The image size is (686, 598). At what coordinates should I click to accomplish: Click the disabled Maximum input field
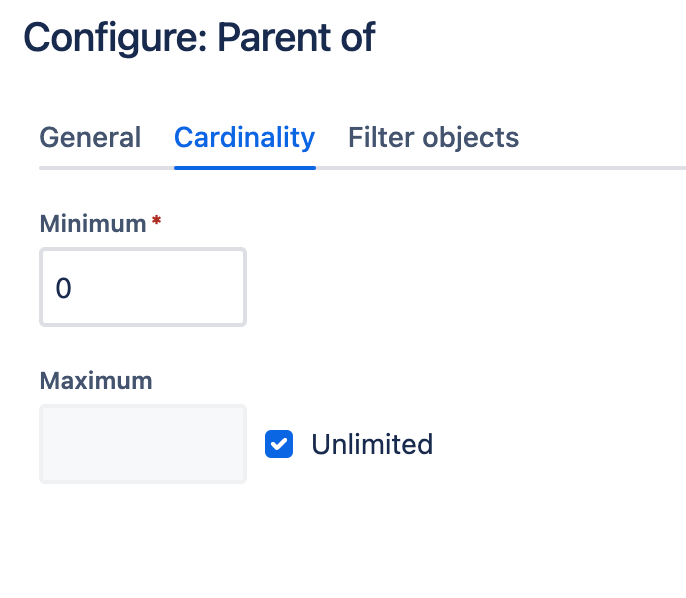143,444
